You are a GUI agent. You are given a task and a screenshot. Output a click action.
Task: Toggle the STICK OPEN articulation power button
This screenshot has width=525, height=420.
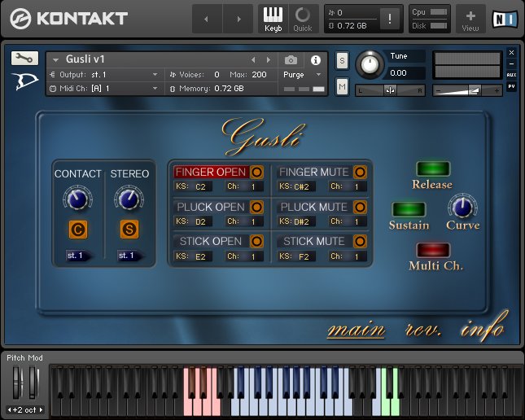click(257, 241)
